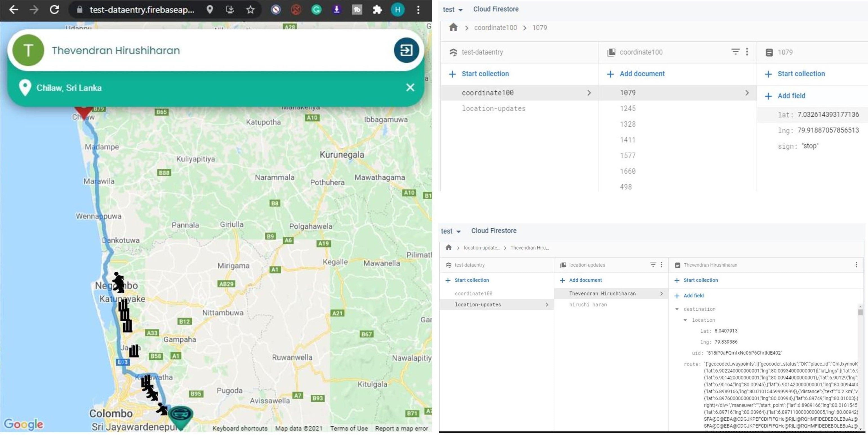Click the logout icon beside user name
This screenshot has height=435, width=868.
point(406,50)
